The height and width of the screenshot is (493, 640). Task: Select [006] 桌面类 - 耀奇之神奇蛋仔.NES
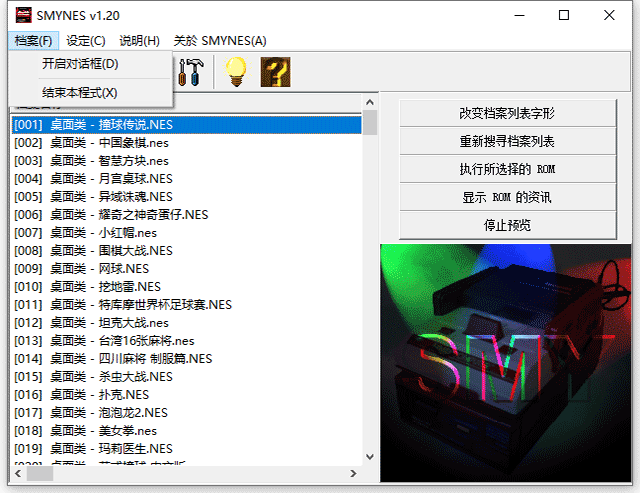187,215
